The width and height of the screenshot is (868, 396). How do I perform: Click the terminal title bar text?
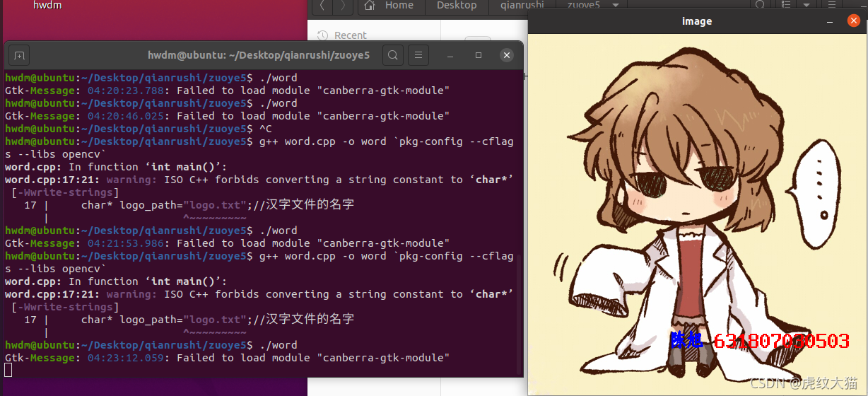259,55
